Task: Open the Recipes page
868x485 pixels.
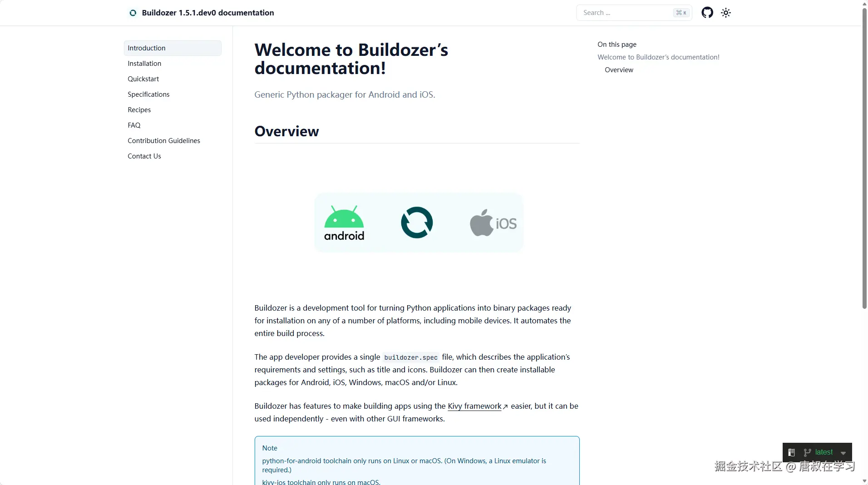Action: coord(139,110)
